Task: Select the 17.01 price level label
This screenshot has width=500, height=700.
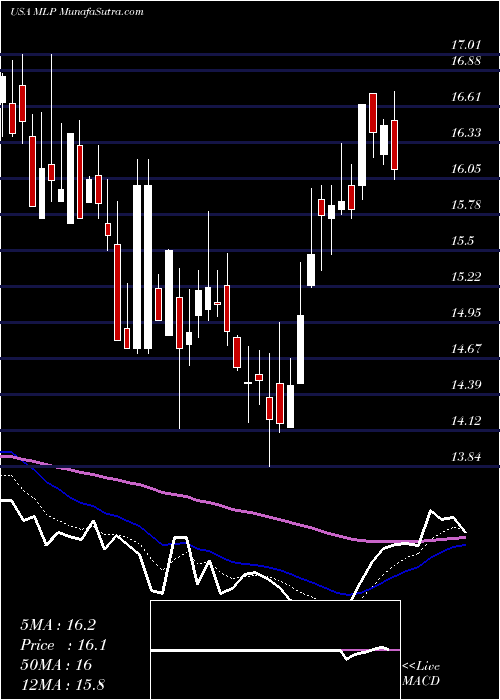Action: pos(466,45)
